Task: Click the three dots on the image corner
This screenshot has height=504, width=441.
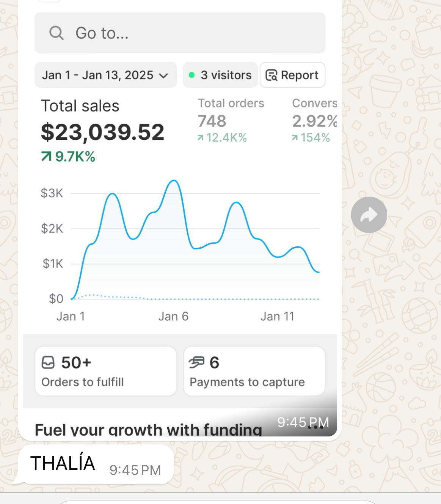Action: pos(315,427)
